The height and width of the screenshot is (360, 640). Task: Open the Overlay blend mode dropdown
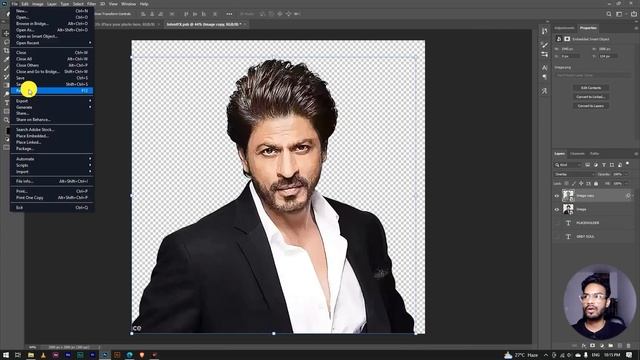coord(574,174)
